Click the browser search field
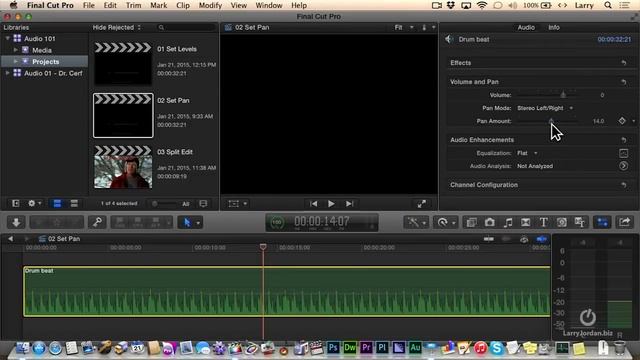The image size is (640, 360). (x=186, y=27)
